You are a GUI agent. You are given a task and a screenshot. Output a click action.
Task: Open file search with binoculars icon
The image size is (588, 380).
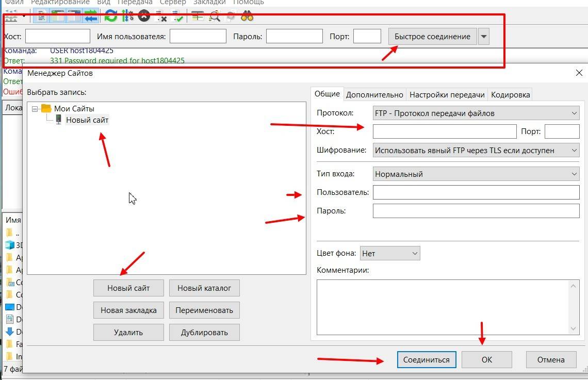(247, 16)
